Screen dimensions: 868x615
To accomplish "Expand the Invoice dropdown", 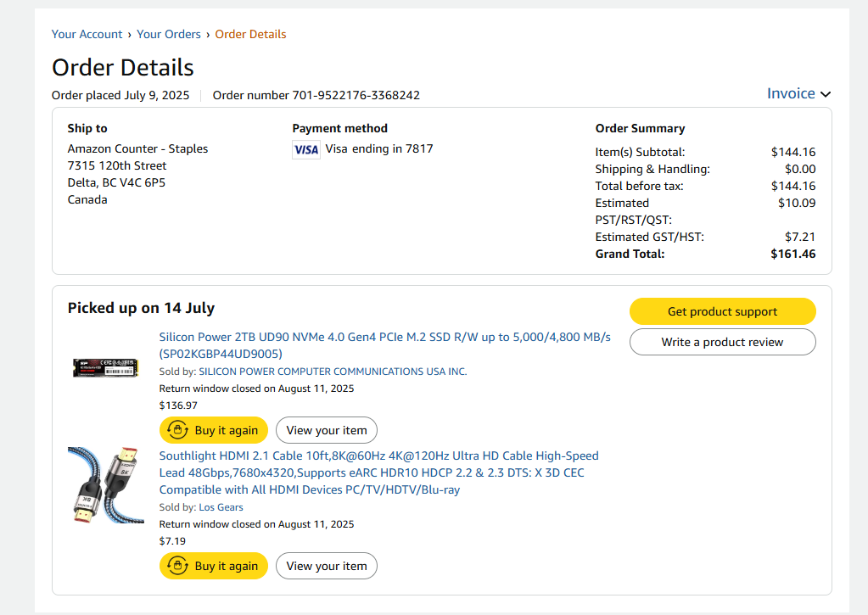I will click(x=798, y=93).
